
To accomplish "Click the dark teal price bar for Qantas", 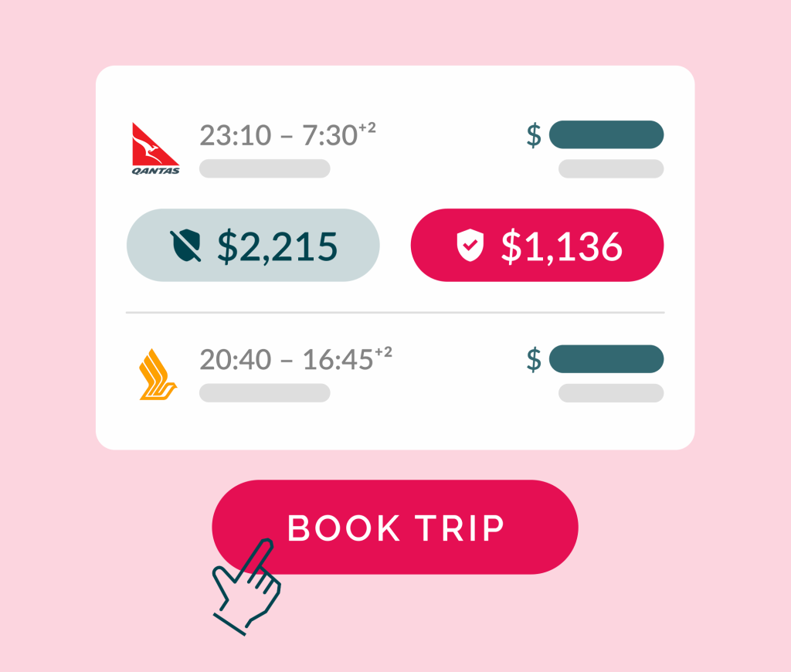I will pos(606,134).
